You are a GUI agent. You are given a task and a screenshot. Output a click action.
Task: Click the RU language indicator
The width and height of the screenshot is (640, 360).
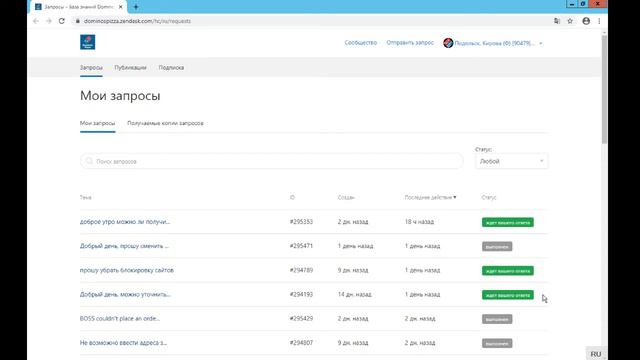pyautogui.click(x=596, y=354)
